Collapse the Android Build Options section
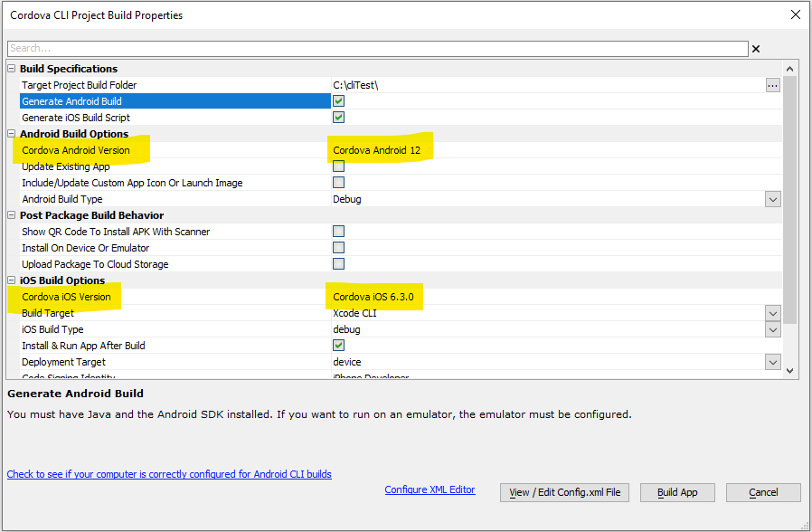This screenshot has width=812, height=532. 12,134
